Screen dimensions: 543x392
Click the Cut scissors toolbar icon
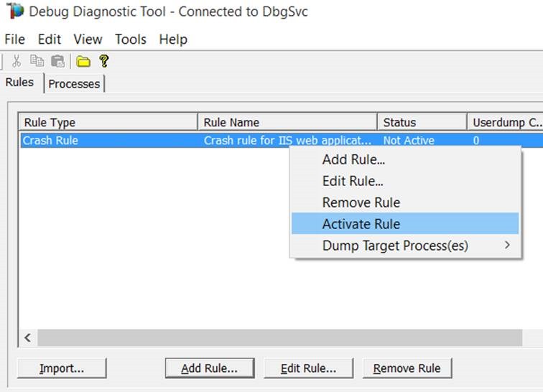[x=16, y=61]
